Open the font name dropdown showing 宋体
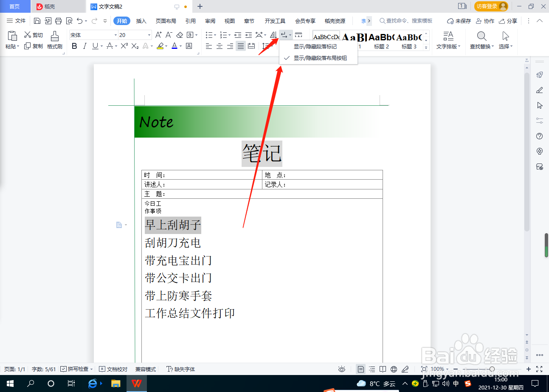Viewport: 549px width, 392px height. coord(115,34)
